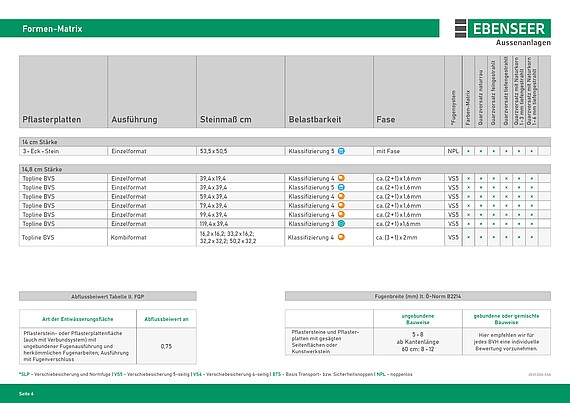Click the Klassifizierung 3 text

point(311,224)
